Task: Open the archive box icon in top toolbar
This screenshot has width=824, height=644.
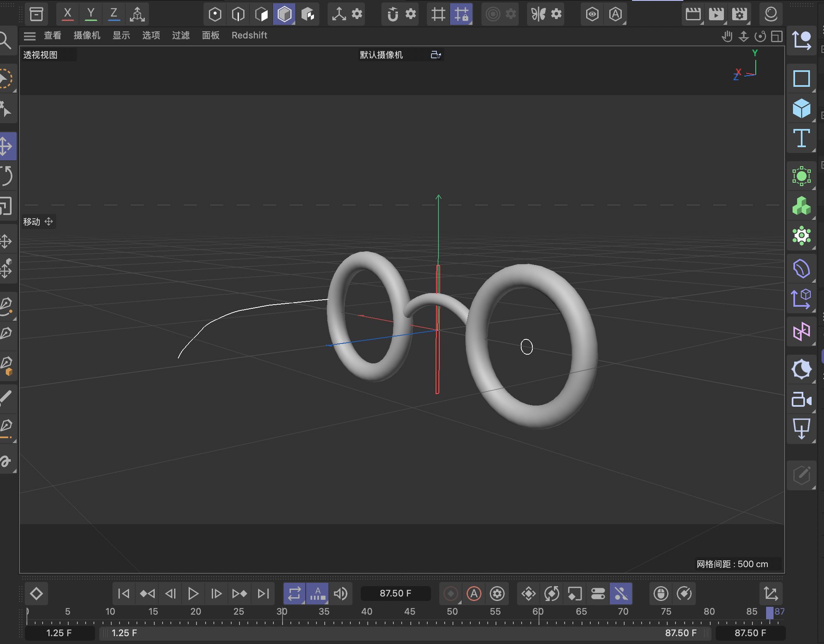Action: [x=36, y=14]
